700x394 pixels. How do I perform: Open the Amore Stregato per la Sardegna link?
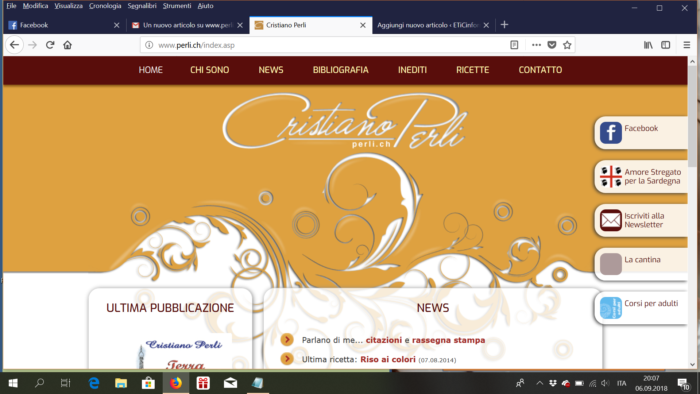[x=641, y=176]
